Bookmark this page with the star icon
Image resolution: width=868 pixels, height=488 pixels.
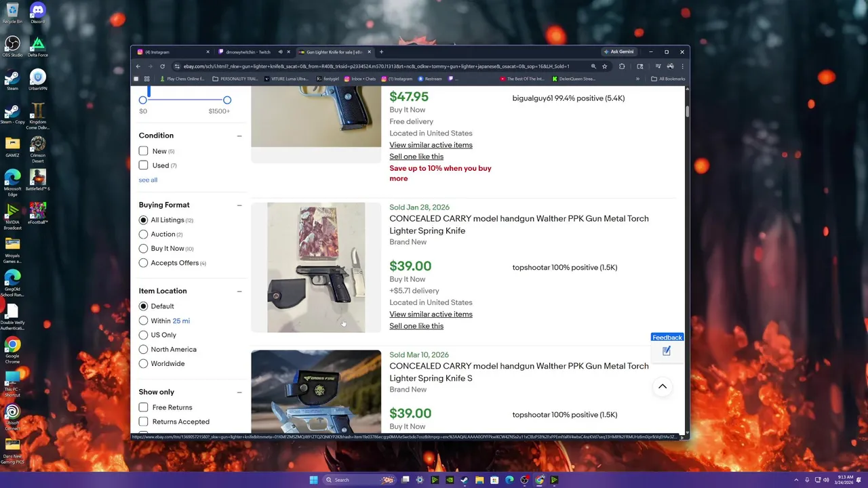[x=604, y=66]
